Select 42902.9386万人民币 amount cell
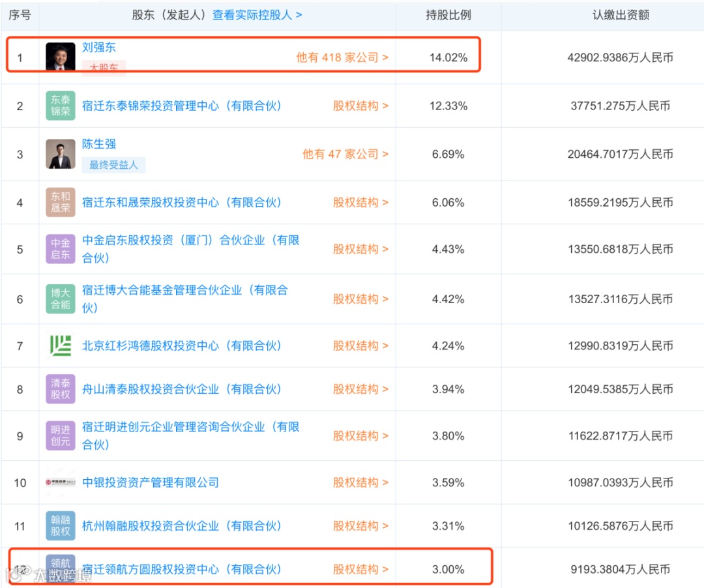The image size is (704, 588). point(621,57)
